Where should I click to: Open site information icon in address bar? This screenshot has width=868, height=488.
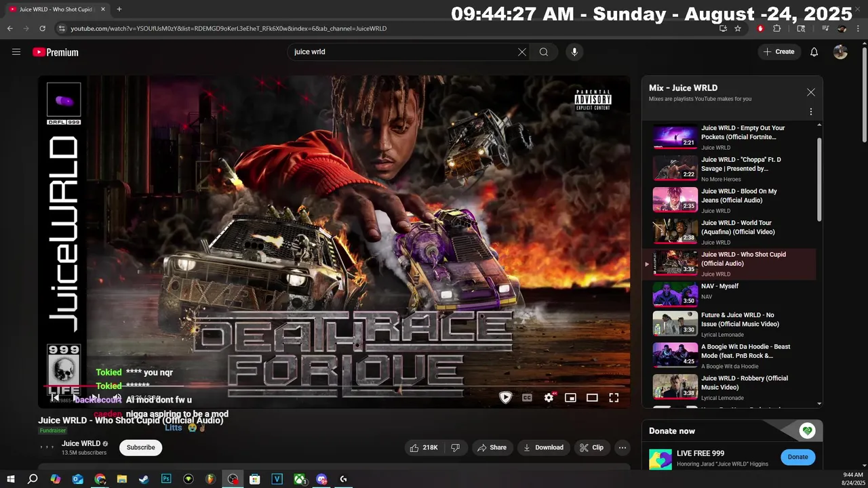(62, 28)
